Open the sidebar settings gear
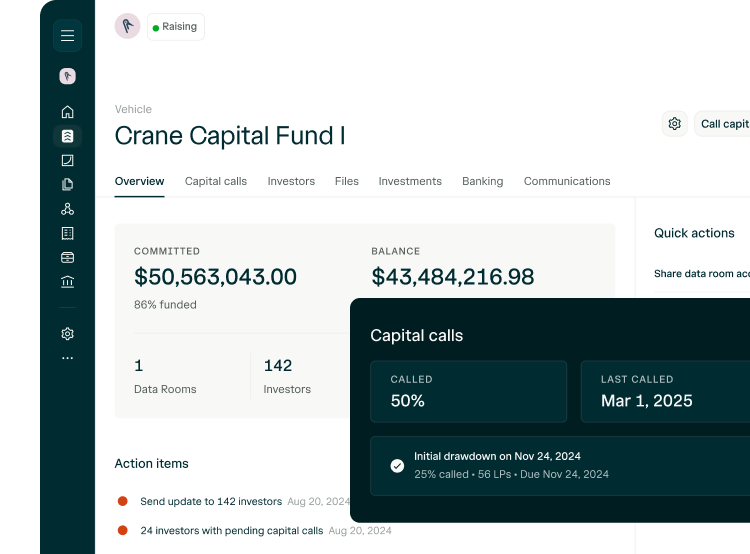The height and width of the screenshot is (554, 750). click(x=67, y=334)
